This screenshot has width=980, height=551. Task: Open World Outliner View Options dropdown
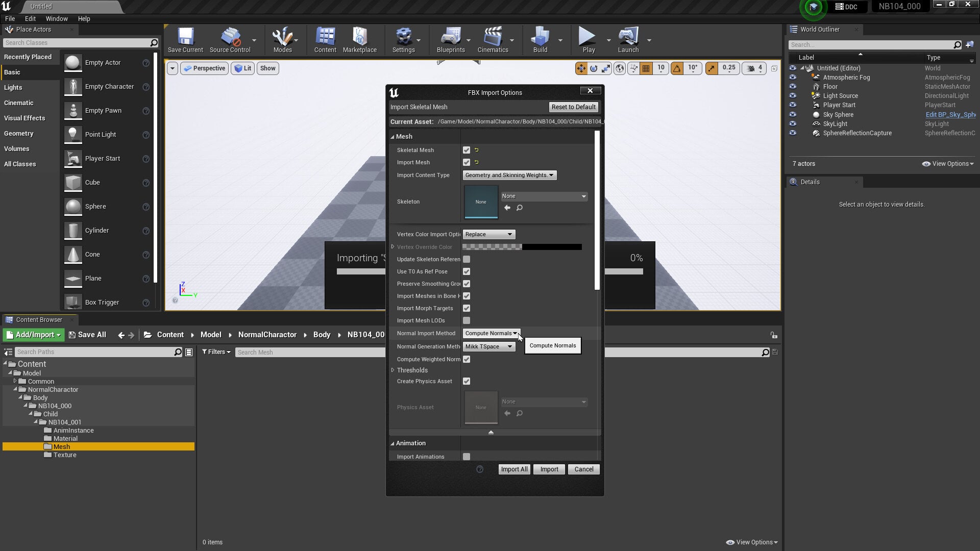coord(948,164)
